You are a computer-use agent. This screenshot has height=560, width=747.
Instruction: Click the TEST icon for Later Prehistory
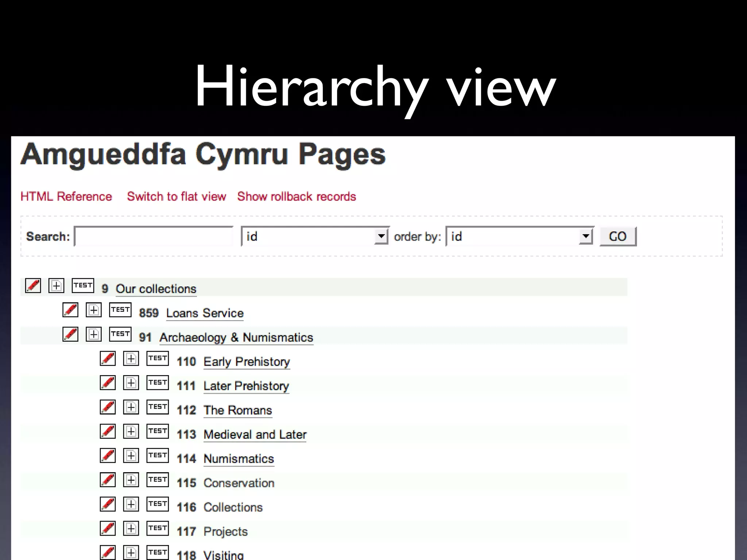coord(158,383)
